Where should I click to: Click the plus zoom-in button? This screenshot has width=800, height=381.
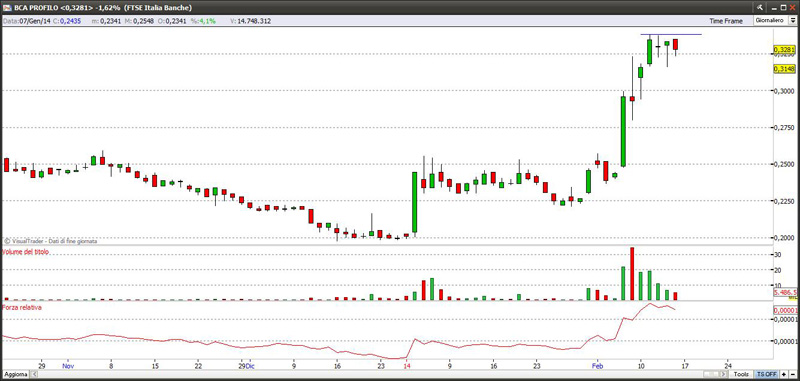(x=784, y=374)
